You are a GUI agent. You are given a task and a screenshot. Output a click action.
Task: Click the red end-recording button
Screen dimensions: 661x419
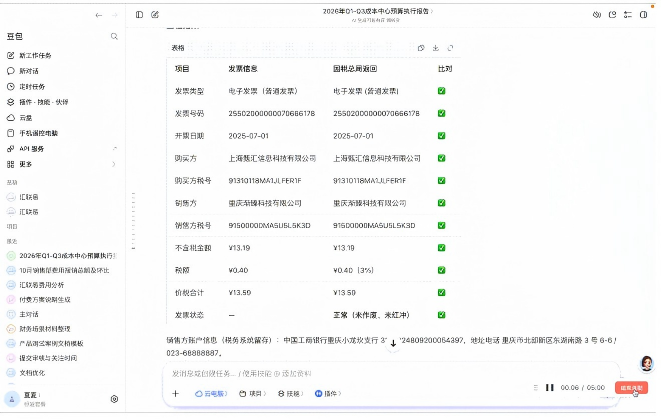click(x=631, y=388)
